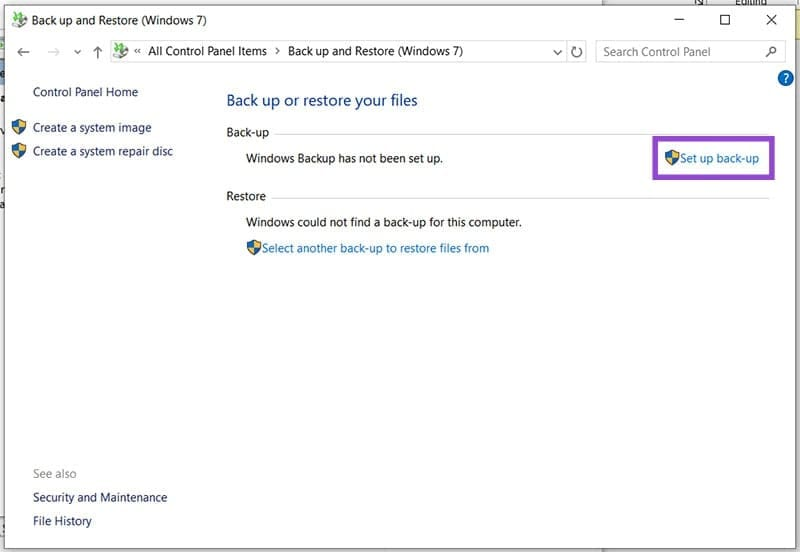The width and height of the screenshot is (800, 552).
Task: Open the recent locations dropdown arrow
Action: [77, 52]
